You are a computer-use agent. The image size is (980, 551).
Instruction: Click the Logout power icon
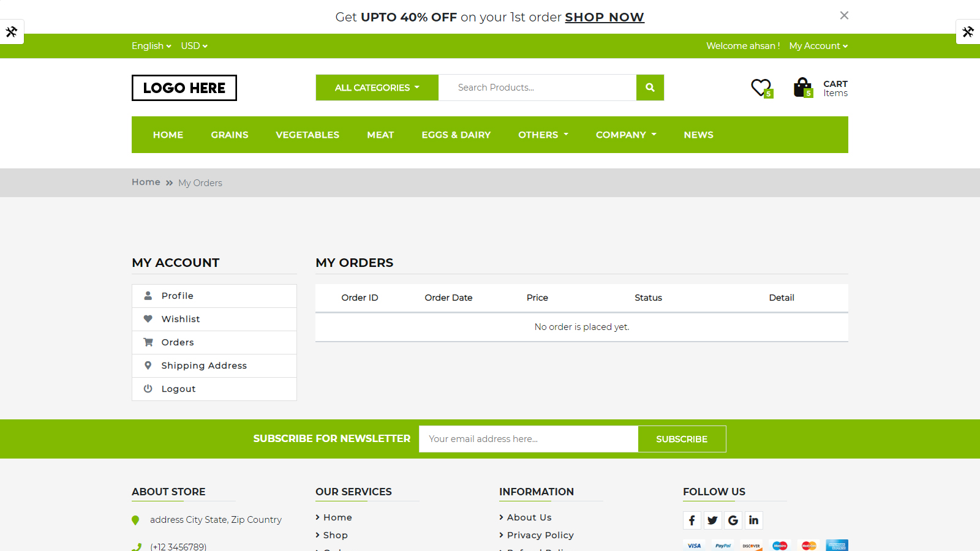click(148, 388)
